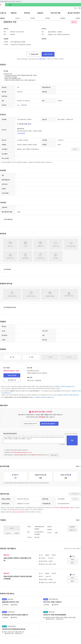The height and width of the screenshot is (644, 81).
Task: Open 더보기 in 입사지원 현황 section
Action: click(x=78, y=466)
